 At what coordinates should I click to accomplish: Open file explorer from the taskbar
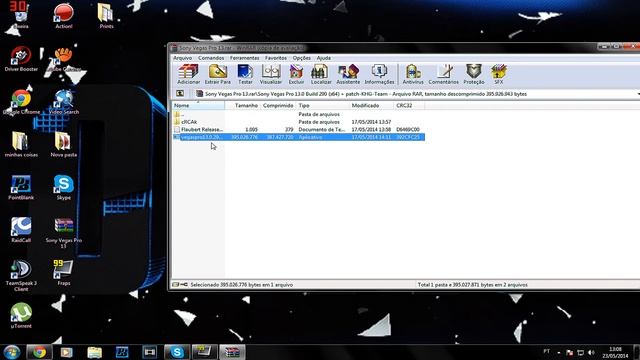click(x=94, y=352)
